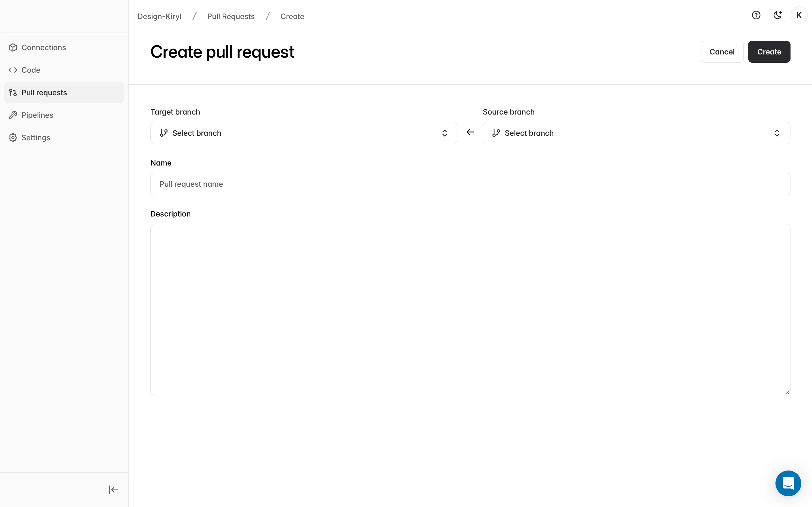Click Source branch selector chevron arrows
Screen dimensions: 812x507
tap(777, 133)
